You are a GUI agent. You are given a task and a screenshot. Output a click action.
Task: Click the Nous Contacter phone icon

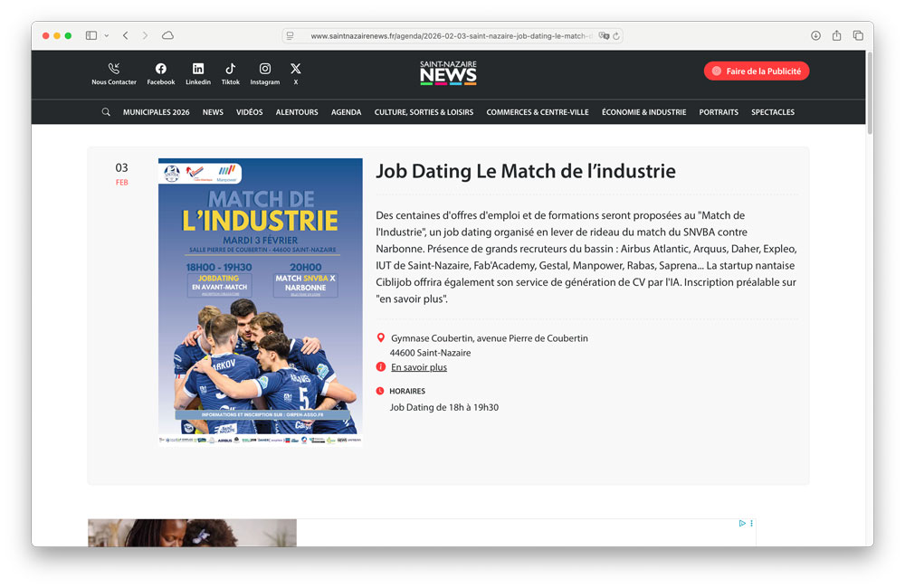coord(114,68)
